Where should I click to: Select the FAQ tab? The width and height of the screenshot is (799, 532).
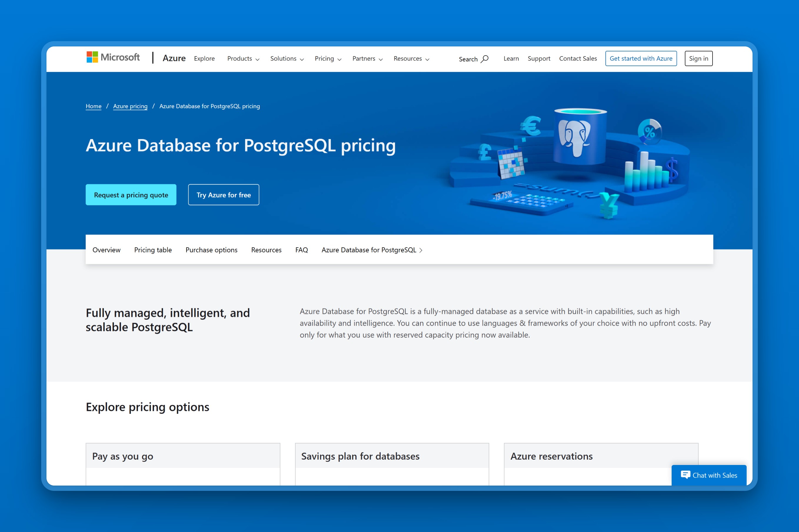[x=302, y=250]
